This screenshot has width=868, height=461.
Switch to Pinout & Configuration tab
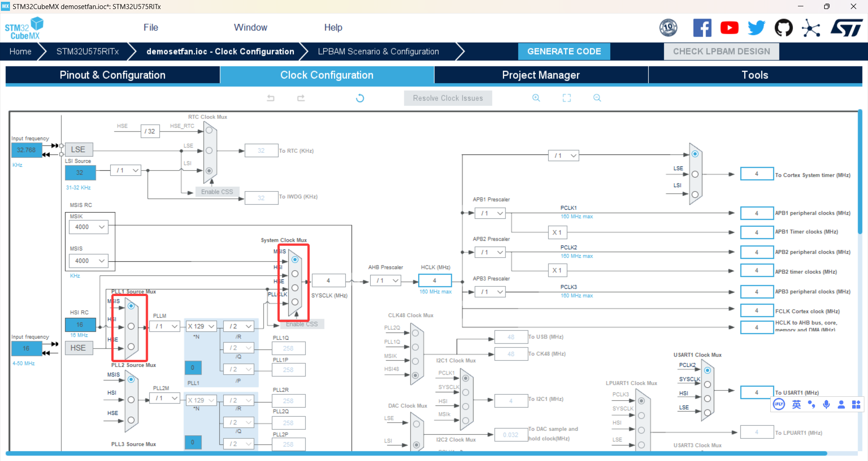click(x=113, y=75)
